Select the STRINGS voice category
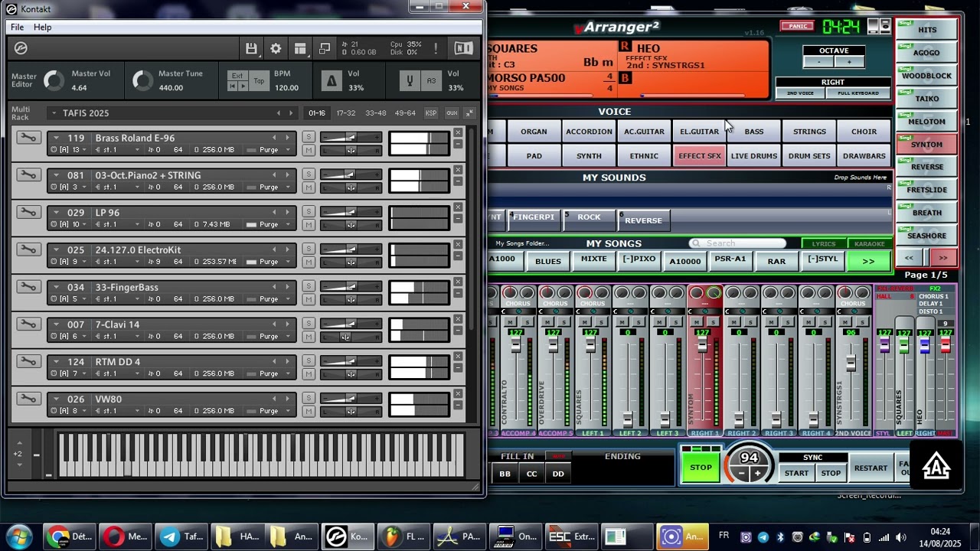980x551 pixels. [x=809, y=132]
